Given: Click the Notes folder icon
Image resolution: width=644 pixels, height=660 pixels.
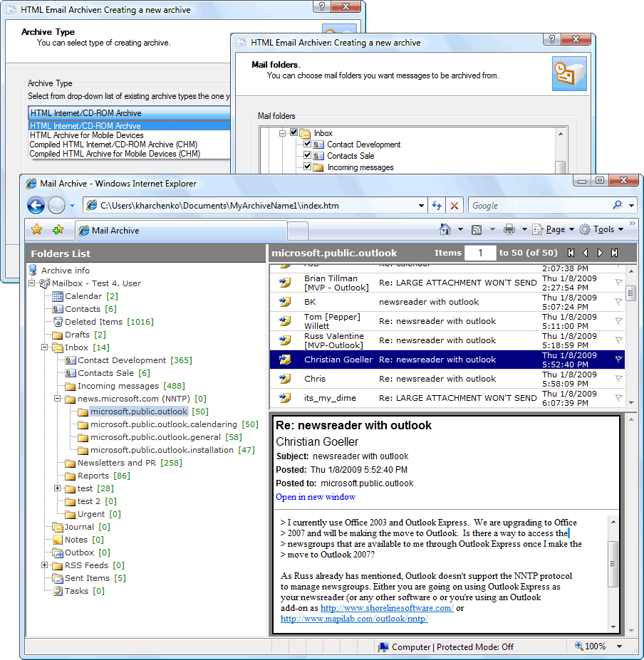Looking at the screenshot, I should coord(57,540).
